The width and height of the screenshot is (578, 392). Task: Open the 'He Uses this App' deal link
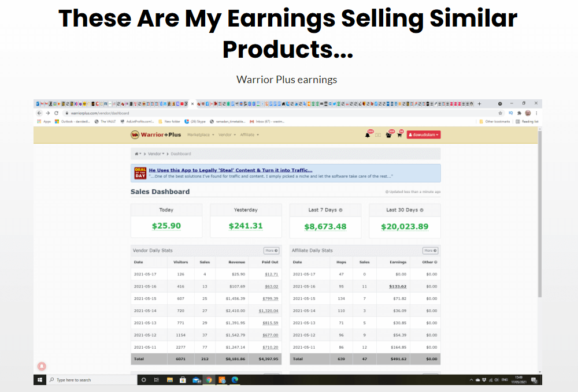pos(230,170)
